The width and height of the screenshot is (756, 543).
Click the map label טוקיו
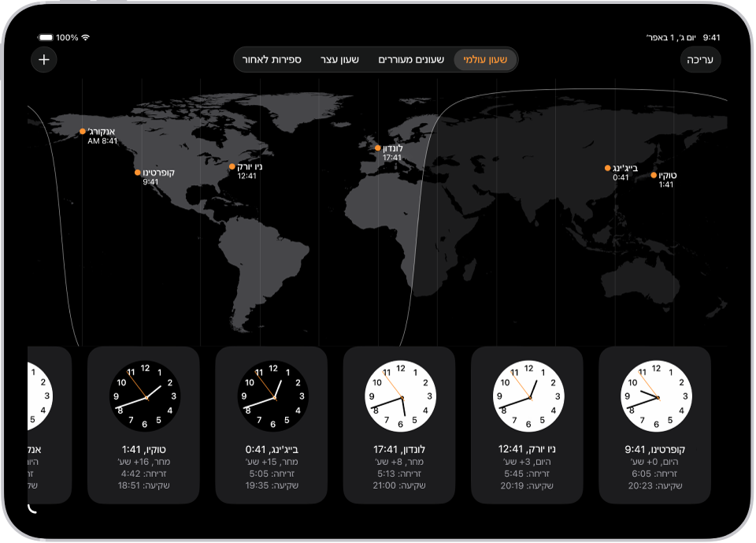(668, 175)
